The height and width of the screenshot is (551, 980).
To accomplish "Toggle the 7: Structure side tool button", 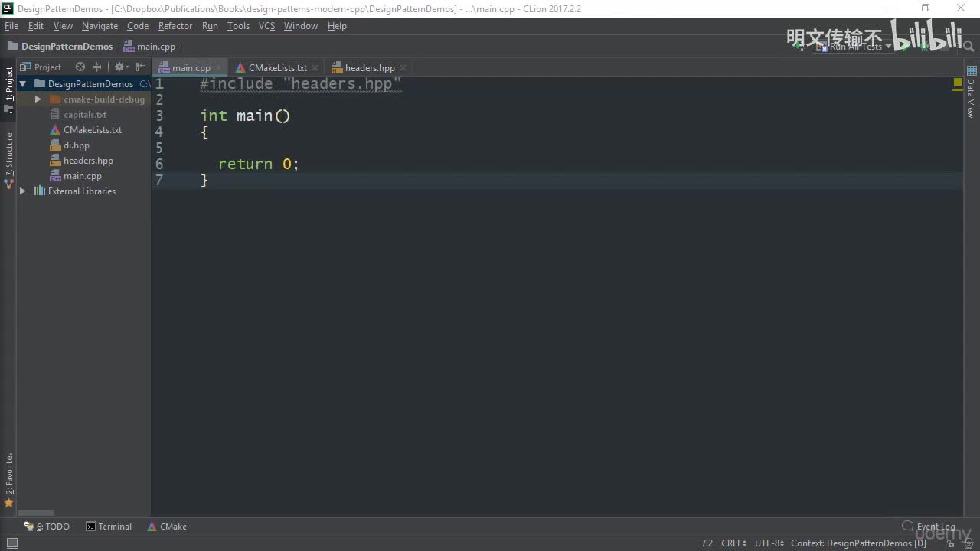I will (9, 160).
